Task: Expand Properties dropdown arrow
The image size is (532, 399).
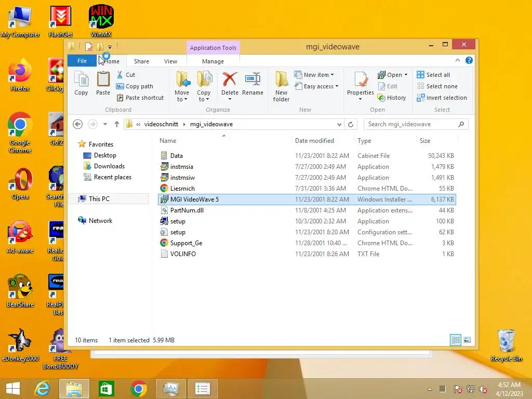Action: [x=361, y=99]
